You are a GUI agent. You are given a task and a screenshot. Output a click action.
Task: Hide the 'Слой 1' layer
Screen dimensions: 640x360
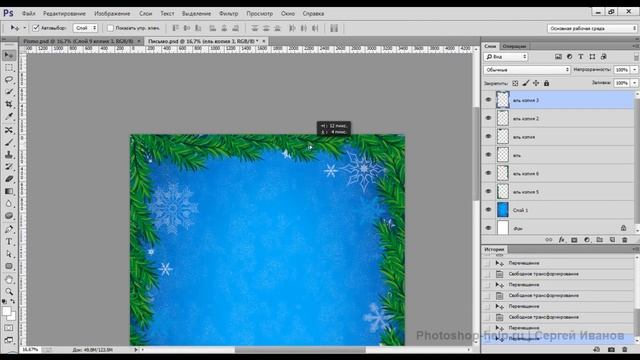[x=488, y=210]
